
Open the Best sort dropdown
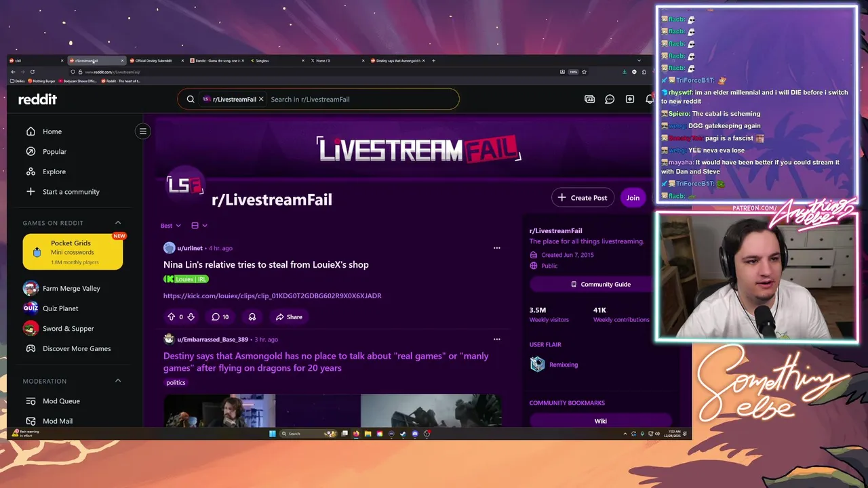(171, 226)
